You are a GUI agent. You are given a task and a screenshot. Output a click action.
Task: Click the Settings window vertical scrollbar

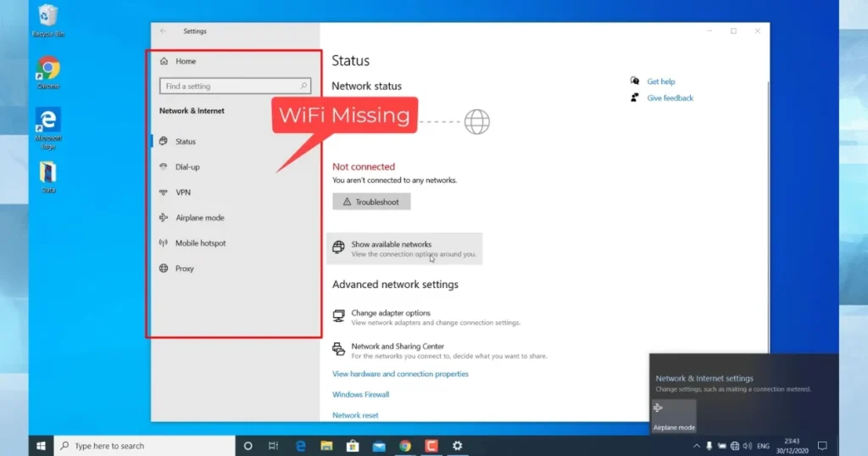pos(768,216)
